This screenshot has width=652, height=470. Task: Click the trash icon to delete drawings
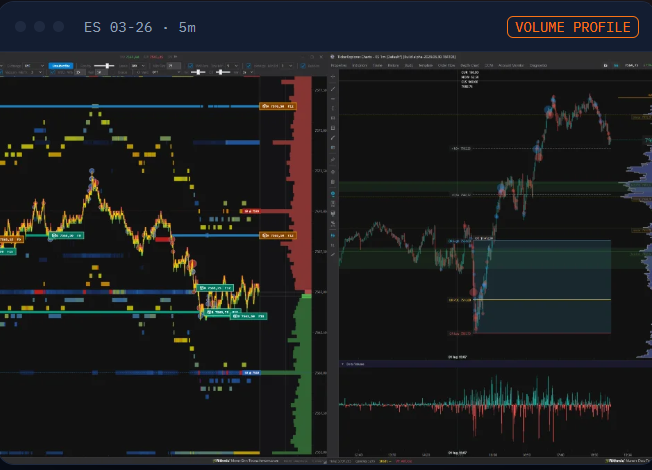(x=333, y=182)
